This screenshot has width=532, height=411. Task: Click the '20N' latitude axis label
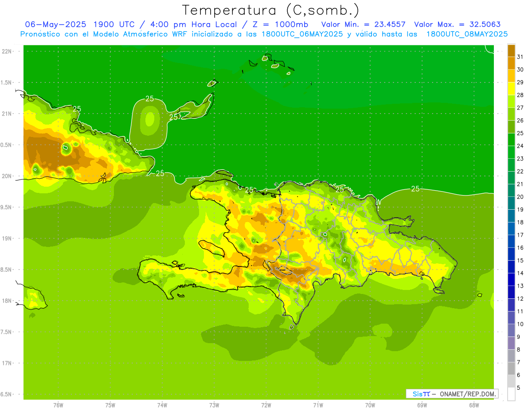click(7, 176)
